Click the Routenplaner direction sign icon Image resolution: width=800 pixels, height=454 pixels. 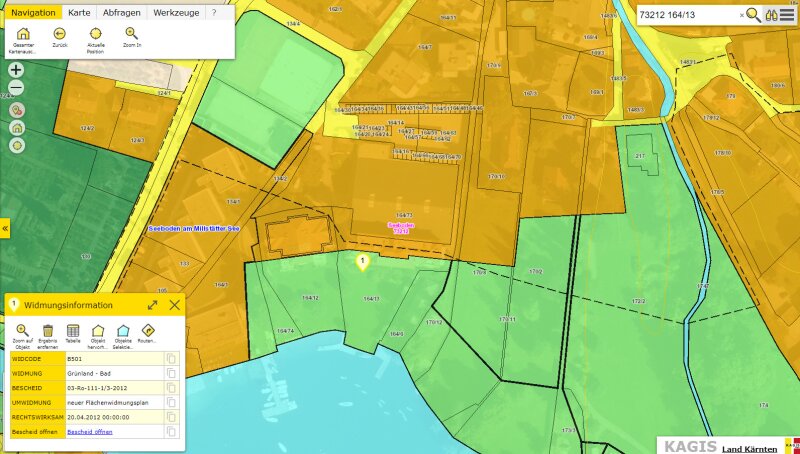tap(148, 330)
